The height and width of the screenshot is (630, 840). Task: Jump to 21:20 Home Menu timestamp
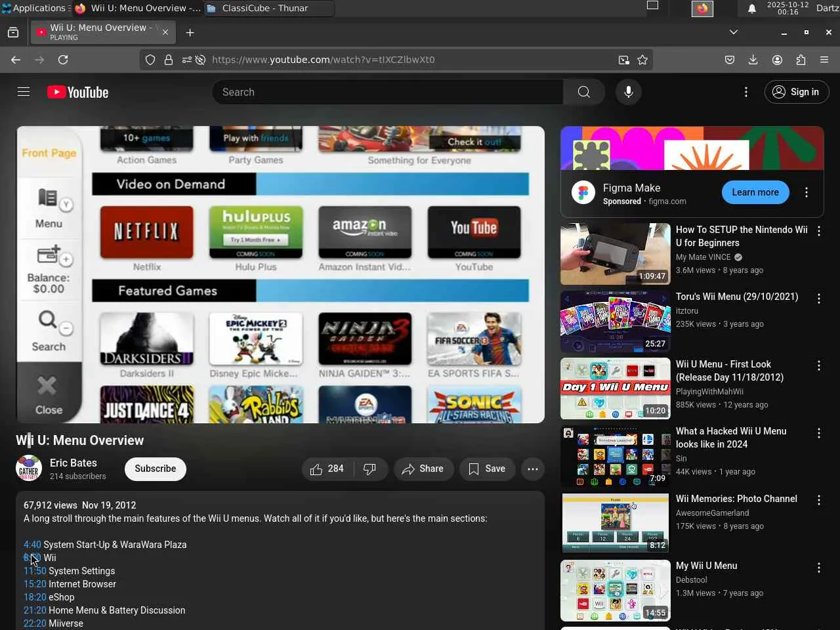35,610
